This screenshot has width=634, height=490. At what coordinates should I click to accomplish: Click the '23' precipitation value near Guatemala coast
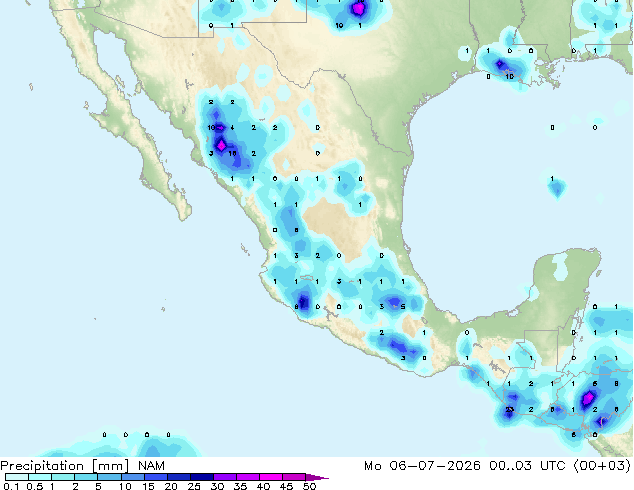(509, 410)
